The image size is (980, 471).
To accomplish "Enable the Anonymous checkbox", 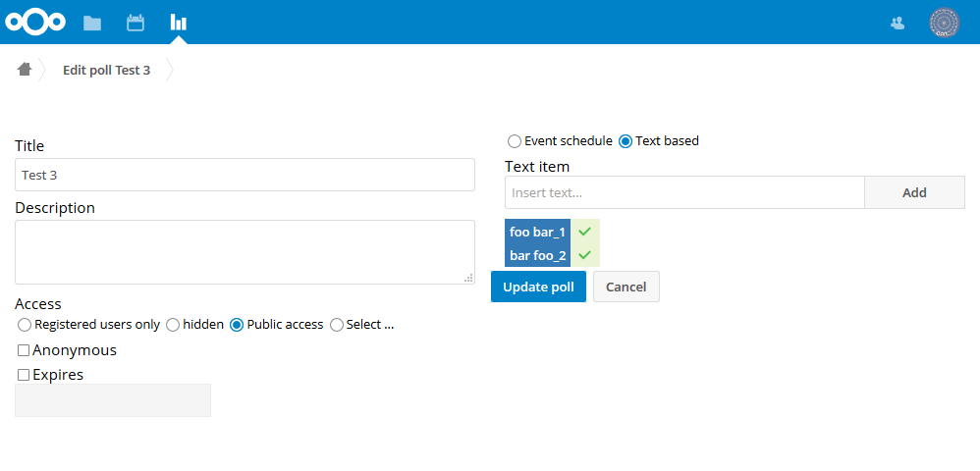I will click(x=24, y=350).
